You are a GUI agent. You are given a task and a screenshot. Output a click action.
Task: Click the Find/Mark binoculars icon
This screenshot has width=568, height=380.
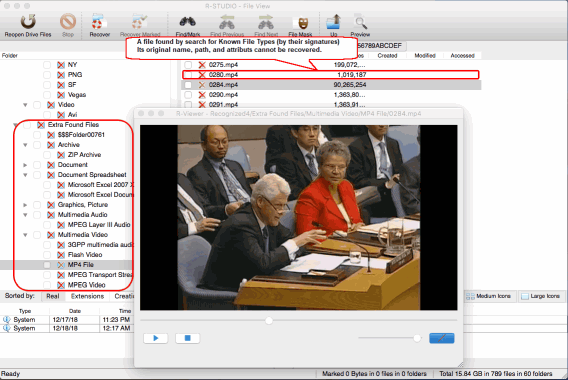tap(188, 22)
